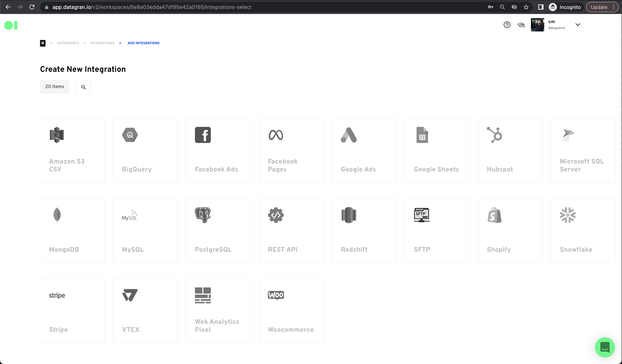
Task: Select the Hubspot sprocket icon
Action: point(494,135)
